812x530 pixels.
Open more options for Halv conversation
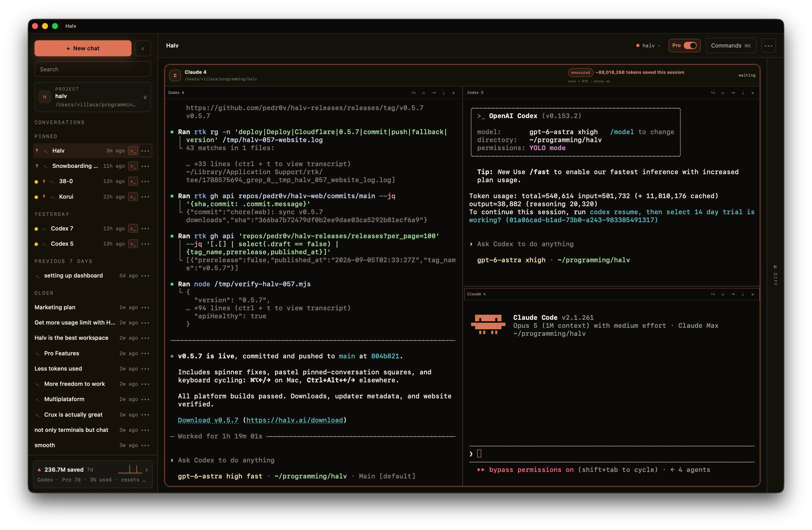click(x=145, y=151)
